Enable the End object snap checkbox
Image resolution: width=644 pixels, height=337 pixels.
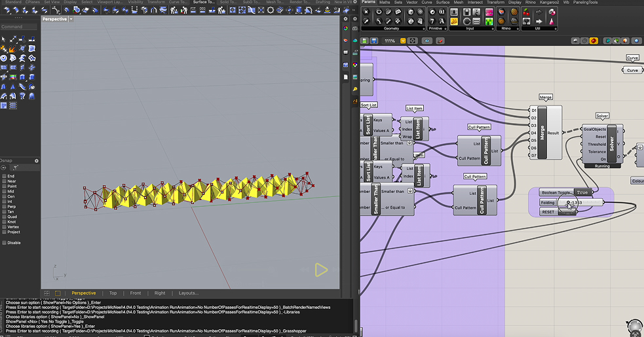4,176
